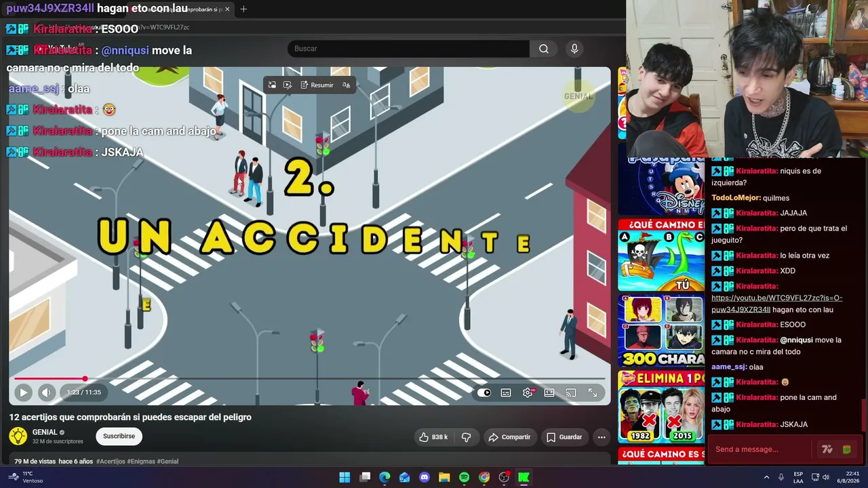Turn on video subtitles
The width and height of the screenshot is (868, 488).
pos(506,392)
